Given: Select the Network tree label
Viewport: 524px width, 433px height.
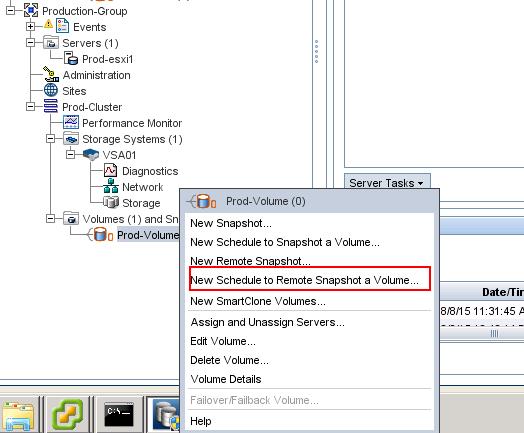Looking at the screenshot, I should 143,187.
